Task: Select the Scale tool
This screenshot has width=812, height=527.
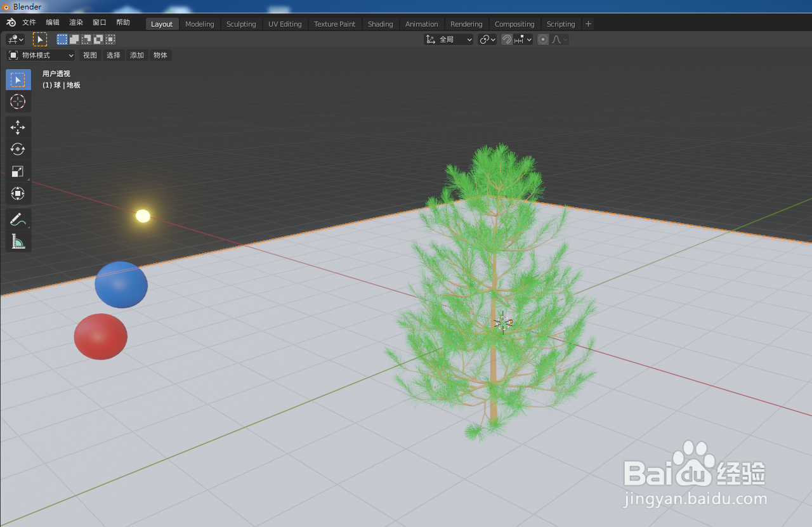Action: pos(18,171)
